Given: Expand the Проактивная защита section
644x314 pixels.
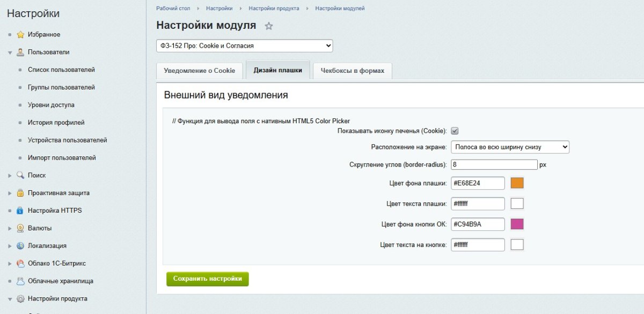Looking at the screenshot, I should pos(10,193).
